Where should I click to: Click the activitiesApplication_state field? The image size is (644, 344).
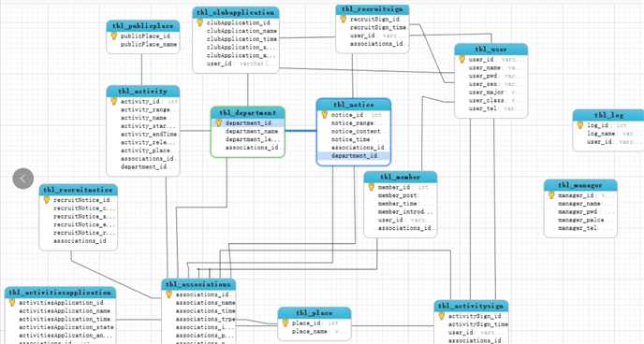[66, 327]
